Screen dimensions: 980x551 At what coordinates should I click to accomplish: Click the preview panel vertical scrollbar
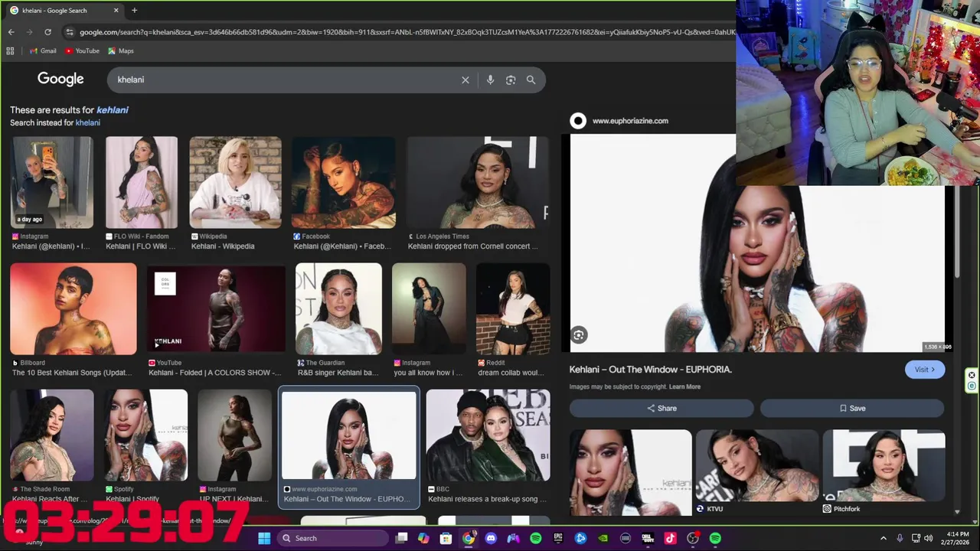(957, 232)
